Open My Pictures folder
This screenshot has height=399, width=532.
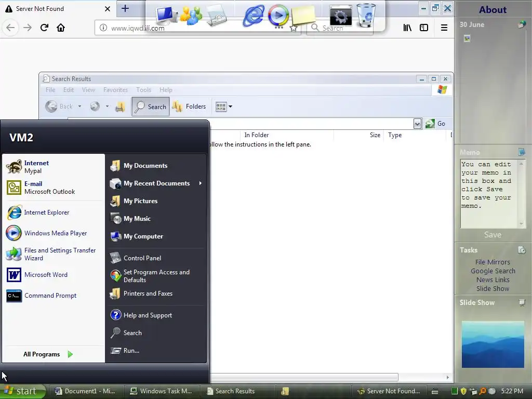point(156,201)
